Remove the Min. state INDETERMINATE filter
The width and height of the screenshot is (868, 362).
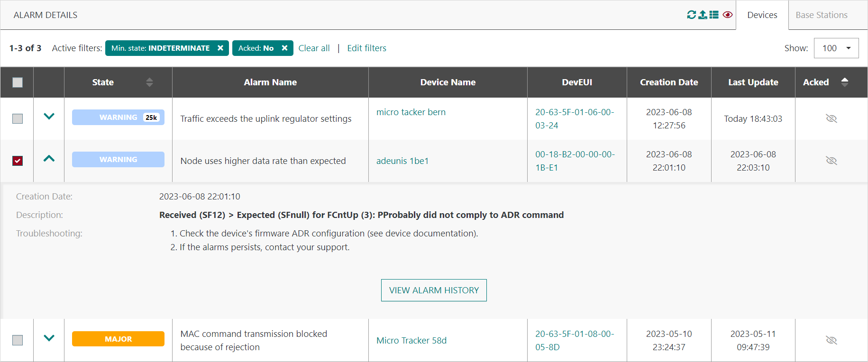pyautogui.click(x=220, y=48)
